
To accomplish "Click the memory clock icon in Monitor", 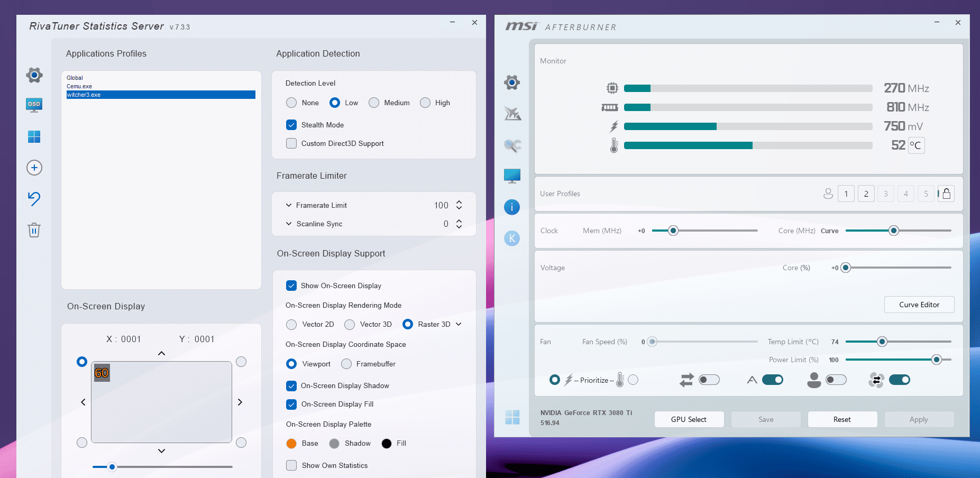I will pyautogui.click(x=610, y=107).
